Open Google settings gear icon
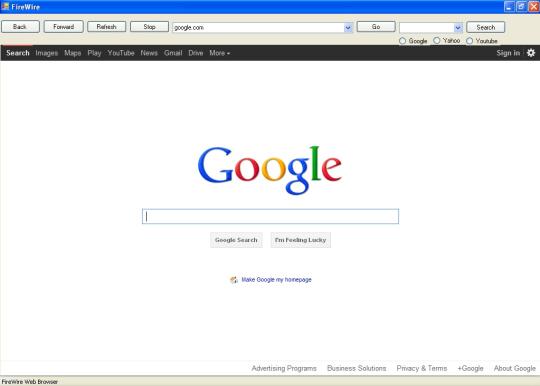The image size is (540, 386). (x=531, y=53)
